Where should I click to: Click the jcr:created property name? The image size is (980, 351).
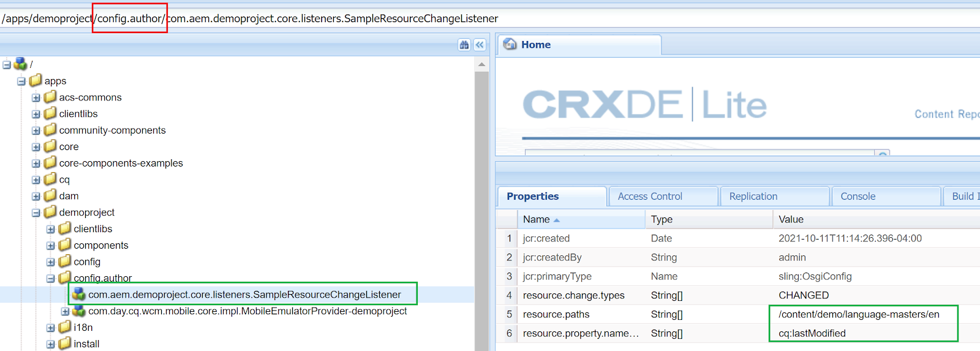546,238
